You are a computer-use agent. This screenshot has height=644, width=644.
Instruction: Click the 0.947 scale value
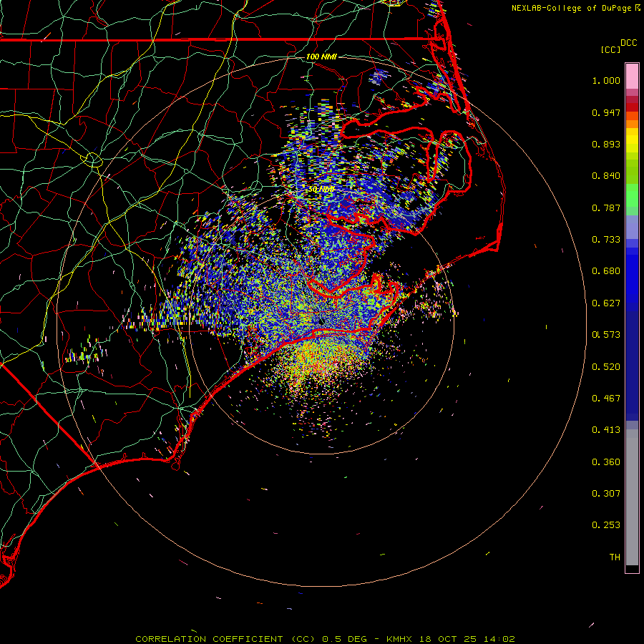(x=606, y=112)
